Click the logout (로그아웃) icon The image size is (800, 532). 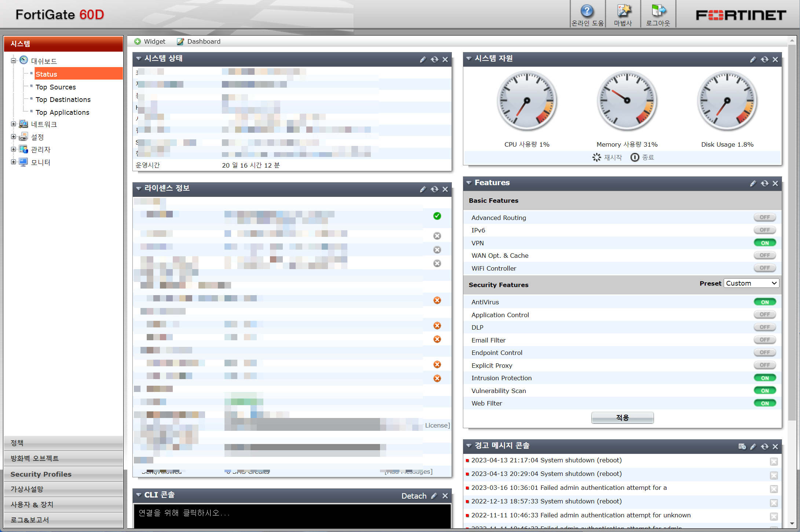pyautogui.click(x=658, y=11)
